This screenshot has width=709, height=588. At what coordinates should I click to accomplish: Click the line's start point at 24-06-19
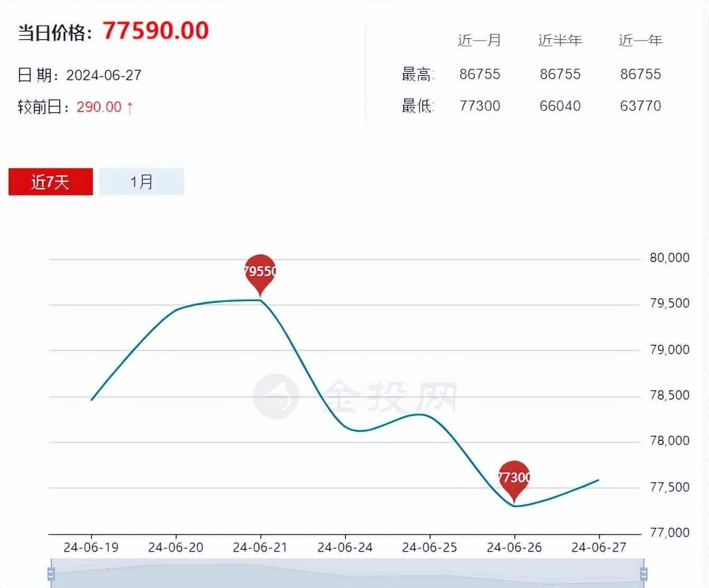pyautogui.click(x=92, y=400)
